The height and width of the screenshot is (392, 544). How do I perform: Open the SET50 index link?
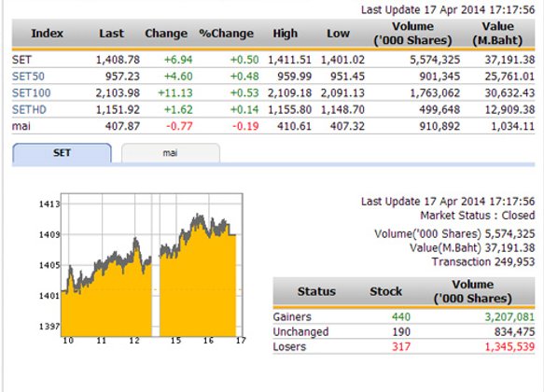click(x=28, y=77)
